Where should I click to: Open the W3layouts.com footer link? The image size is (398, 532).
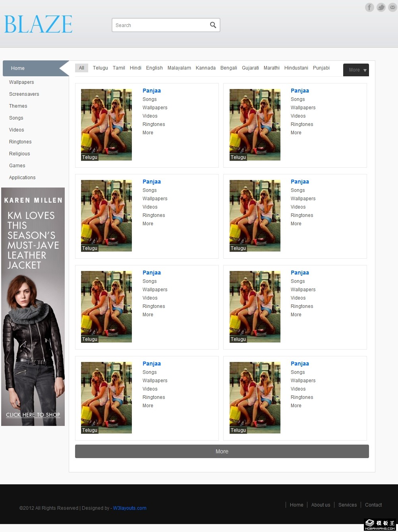pos(129,508)
